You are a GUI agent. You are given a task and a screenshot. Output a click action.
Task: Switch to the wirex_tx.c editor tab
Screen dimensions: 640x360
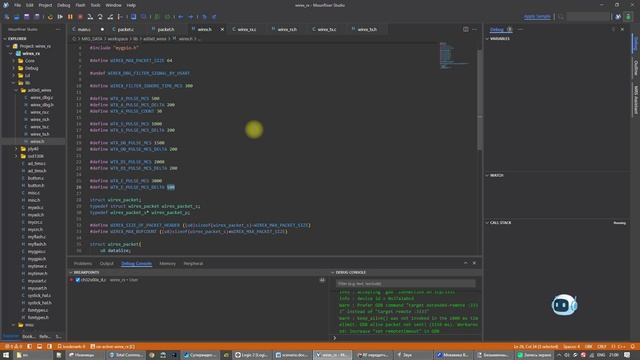[327, 29]
